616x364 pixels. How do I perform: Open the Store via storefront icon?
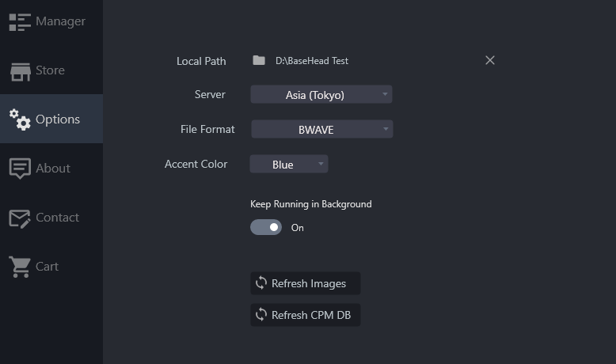click(20, 71)
